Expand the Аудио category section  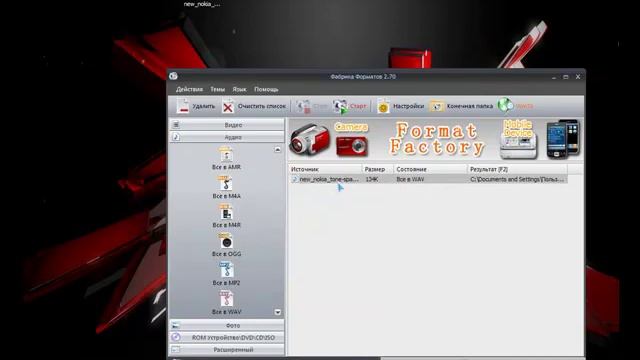point(227,137)
